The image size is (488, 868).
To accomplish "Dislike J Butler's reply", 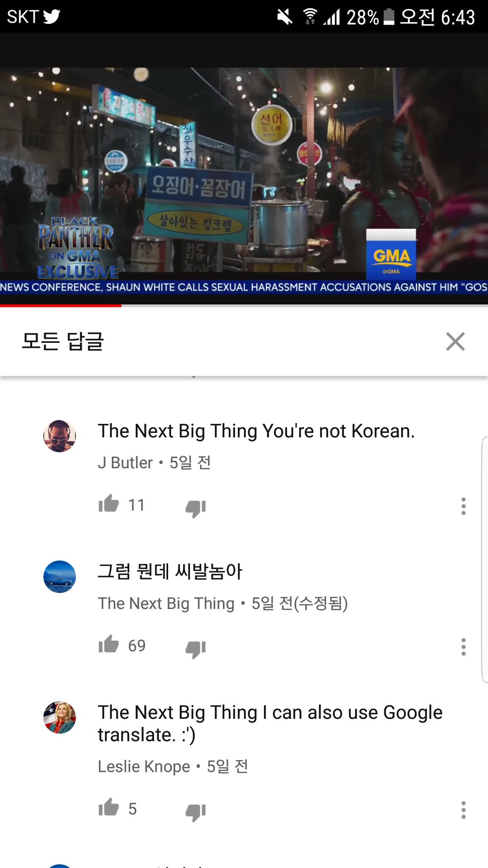I will coord(196,508).
